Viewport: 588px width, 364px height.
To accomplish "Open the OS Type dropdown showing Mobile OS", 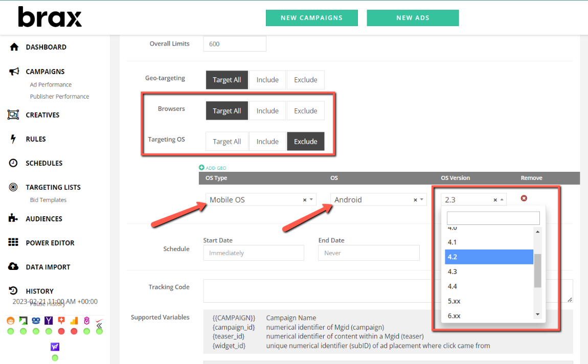I will pos(261,199).
